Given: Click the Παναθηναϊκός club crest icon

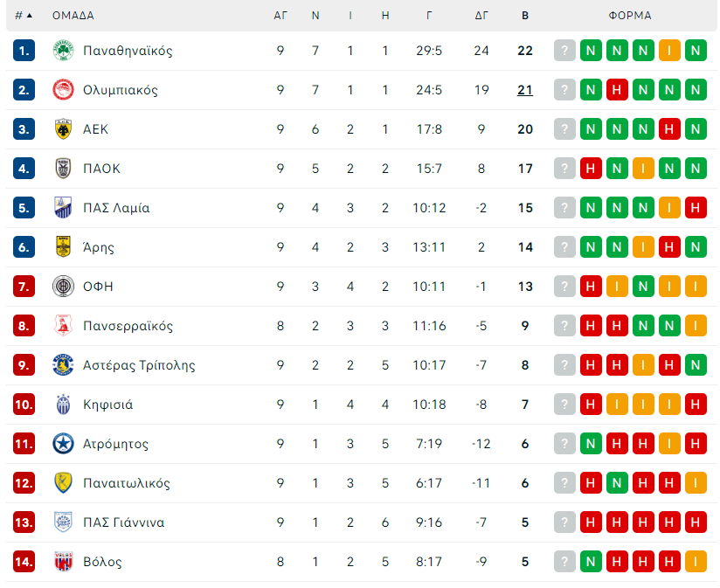Looking at the screenshot, I should (x=63, y=51).
